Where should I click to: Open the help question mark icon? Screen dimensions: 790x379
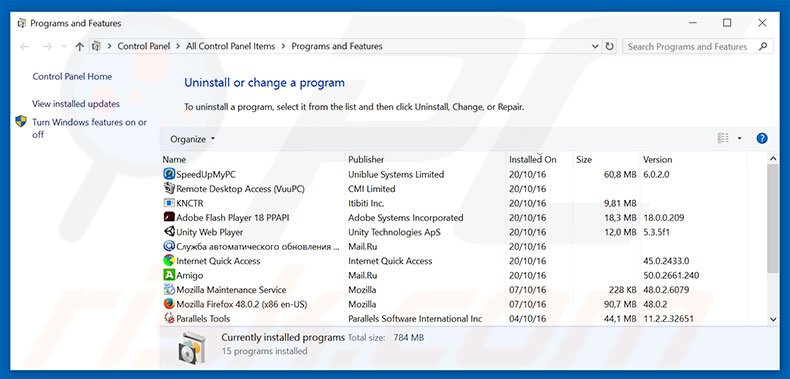[x=762, y=139]
